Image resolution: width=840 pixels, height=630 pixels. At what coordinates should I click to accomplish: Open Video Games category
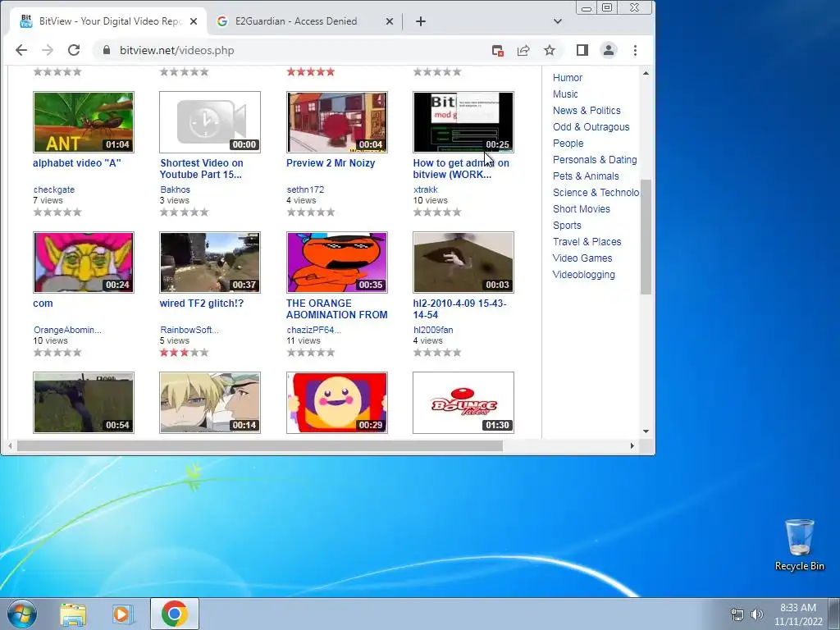582,258
